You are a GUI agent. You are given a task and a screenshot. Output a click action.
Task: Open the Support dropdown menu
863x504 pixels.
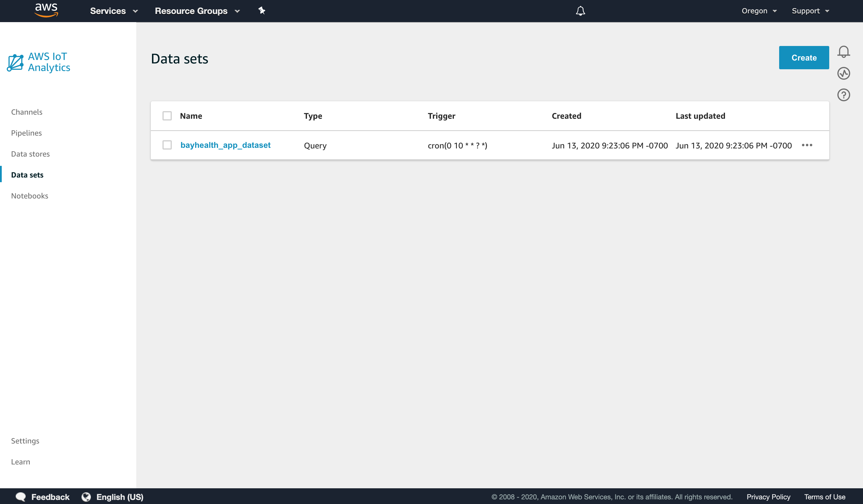[810, 11]
